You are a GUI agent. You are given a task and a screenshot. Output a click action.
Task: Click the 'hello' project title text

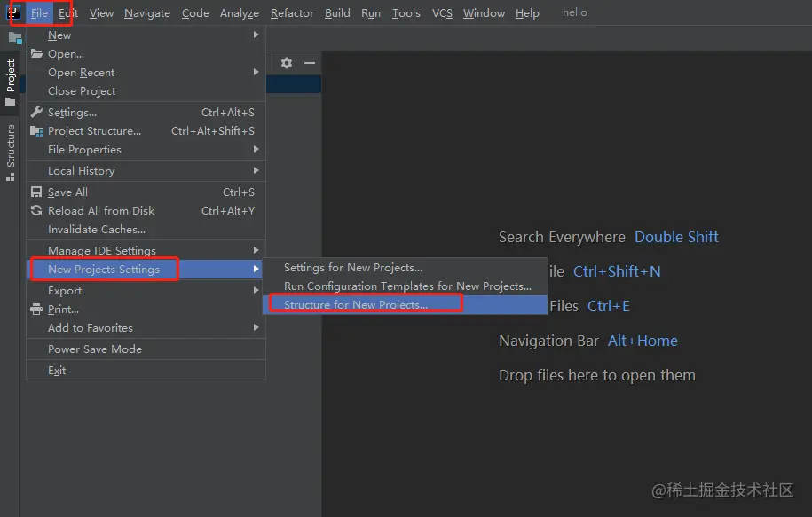[575, 12]
